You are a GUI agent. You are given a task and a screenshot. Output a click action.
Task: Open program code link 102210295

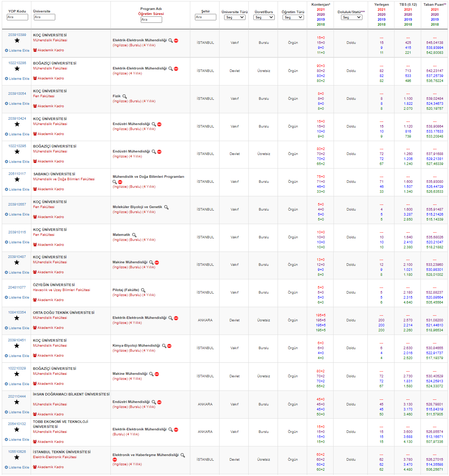point(17,146)
